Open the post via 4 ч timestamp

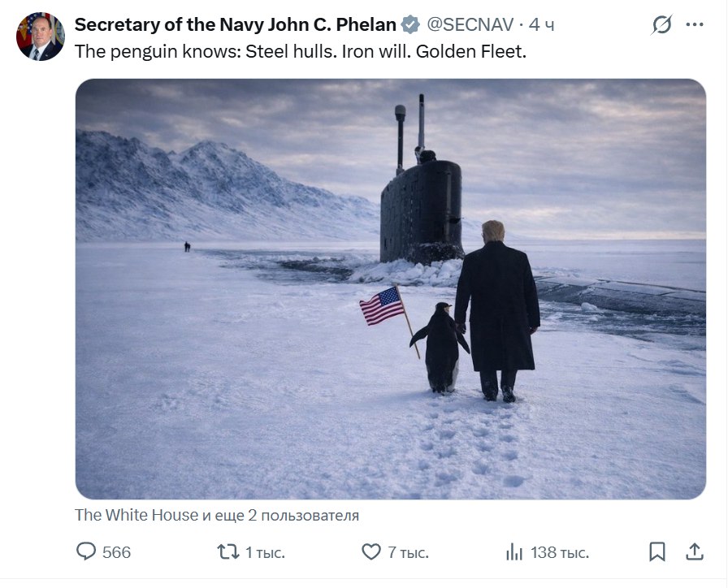pos(541,25)
